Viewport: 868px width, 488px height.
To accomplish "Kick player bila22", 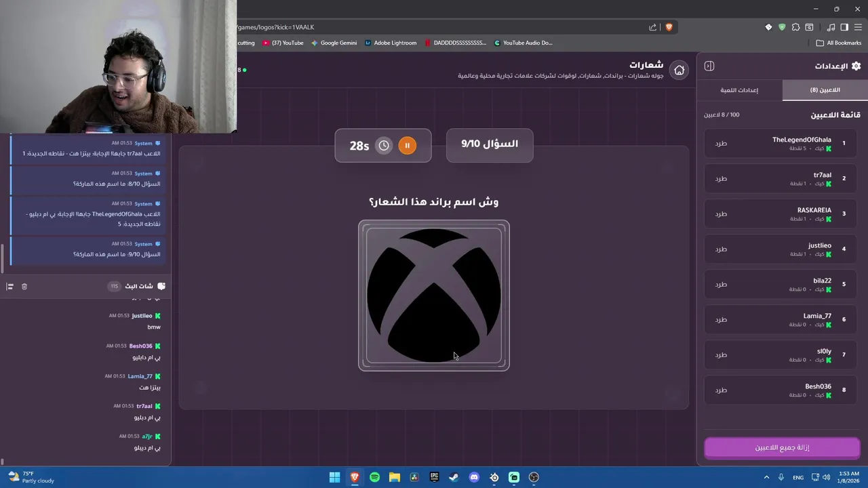I will pos(721,284).
